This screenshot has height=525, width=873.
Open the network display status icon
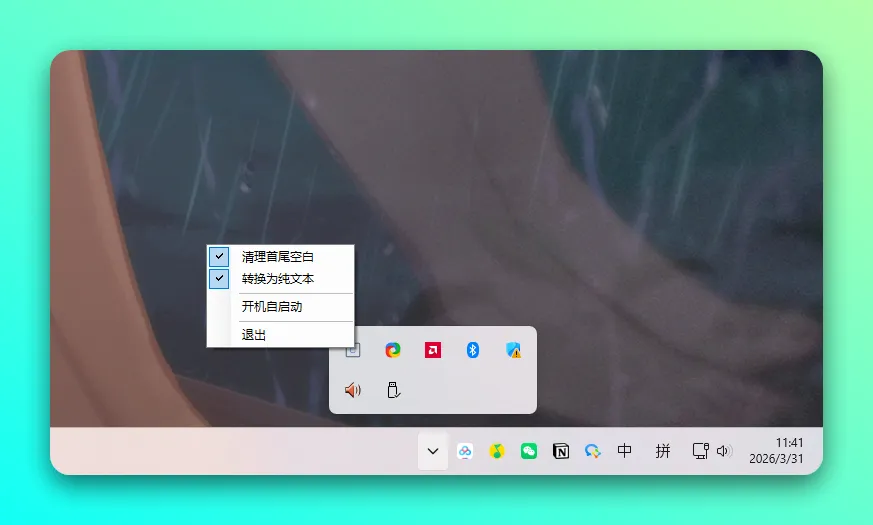700,451
